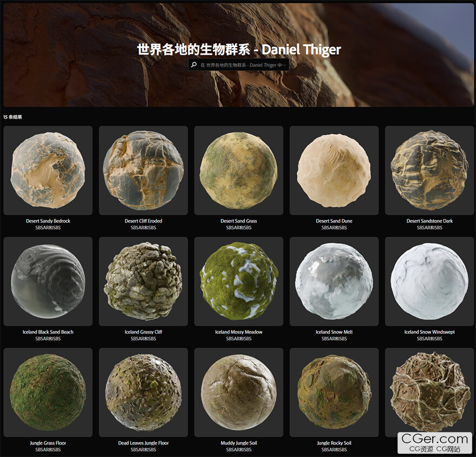Click the 'Iceland Snow Melt' title
The width and height of the screenshot is (476, 457).
[334, 332]
